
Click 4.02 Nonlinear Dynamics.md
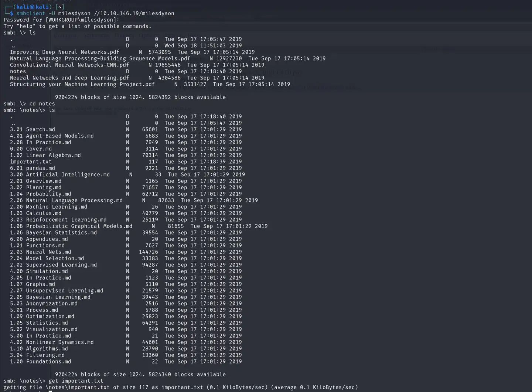(52, 342)
